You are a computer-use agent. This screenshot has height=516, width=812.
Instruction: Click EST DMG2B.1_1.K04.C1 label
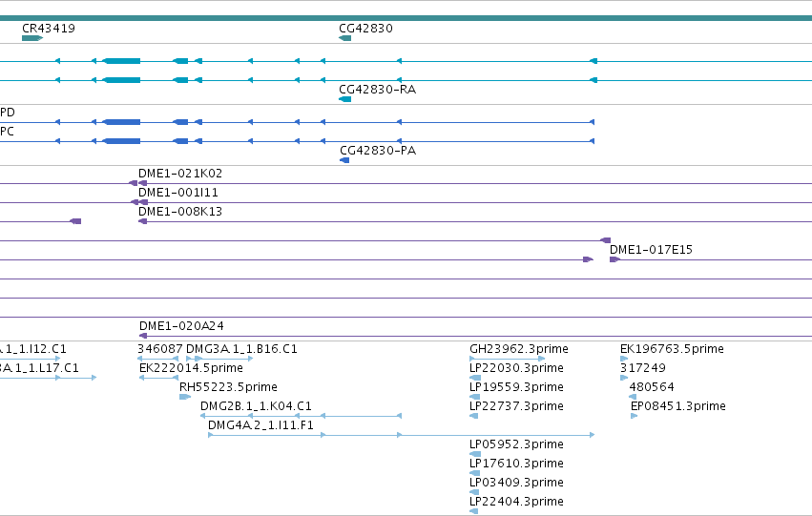(x=256, y=406)
